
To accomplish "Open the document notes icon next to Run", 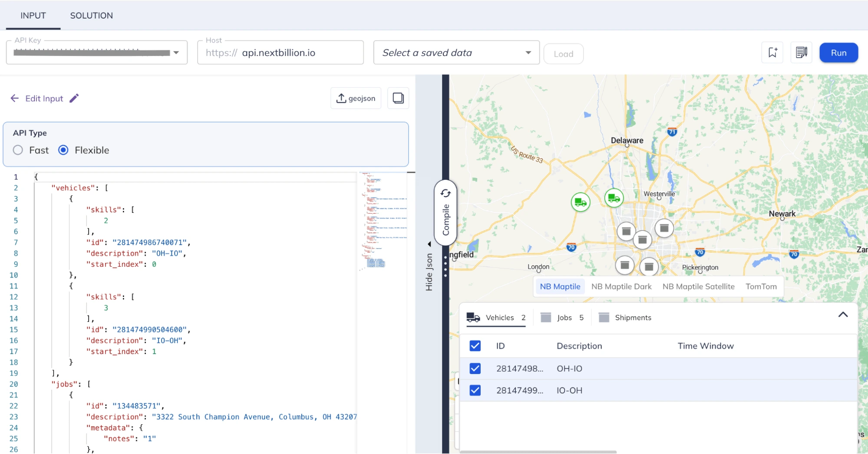I will 801,53.
